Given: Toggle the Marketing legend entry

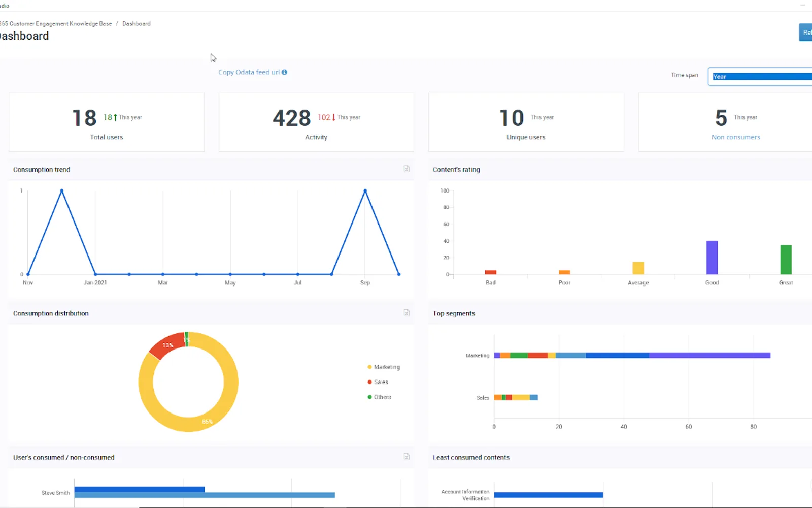Looking at the screenshot, I should [x=384, y=367].
